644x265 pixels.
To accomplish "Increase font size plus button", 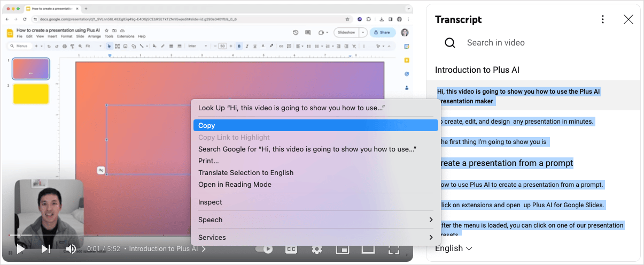I will tap(231, 46).
